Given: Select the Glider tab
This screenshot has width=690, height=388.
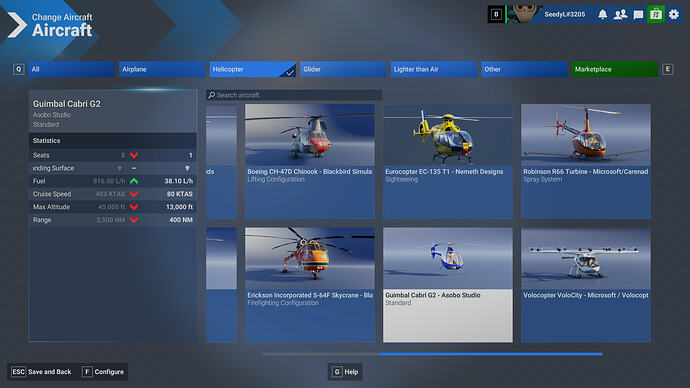Looking at the screenshot, I should tap(343, 69).
